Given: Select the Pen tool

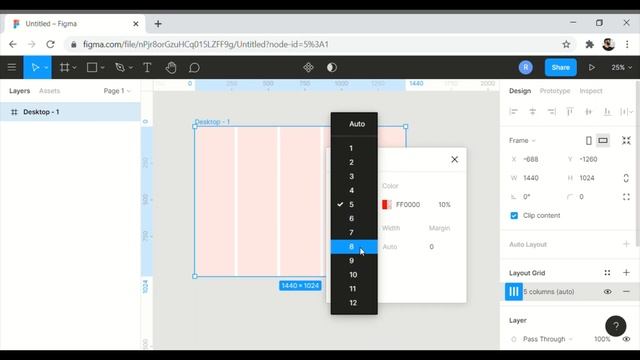Looking at the screenshot, I should click(x=120, y=67).
